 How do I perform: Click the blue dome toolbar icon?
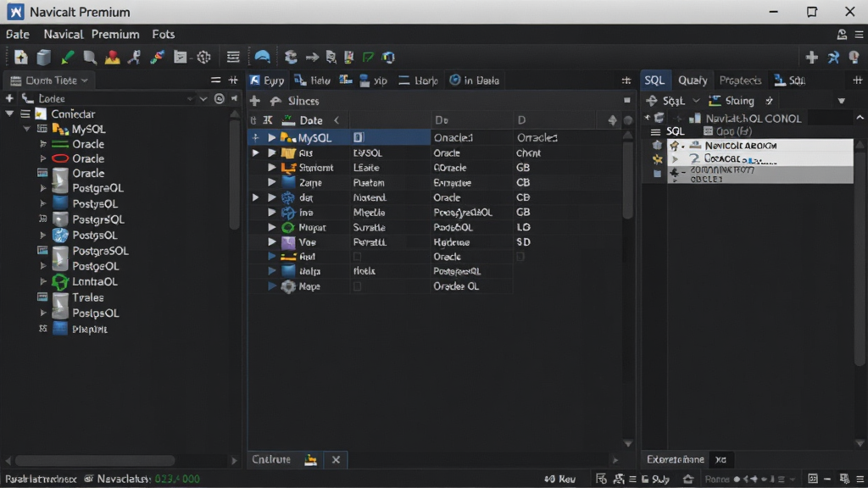click(x=263, y=57)
